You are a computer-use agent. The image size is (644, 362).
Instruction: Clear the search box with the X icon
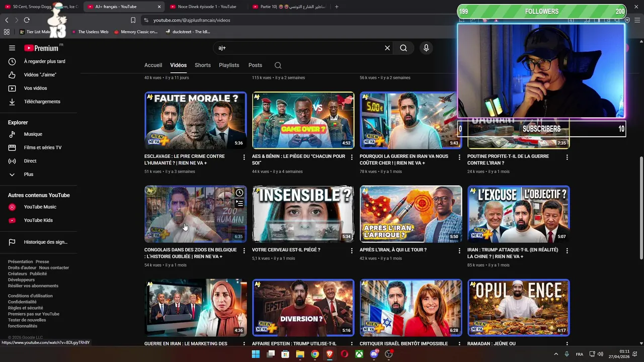[x=387, y=48]
